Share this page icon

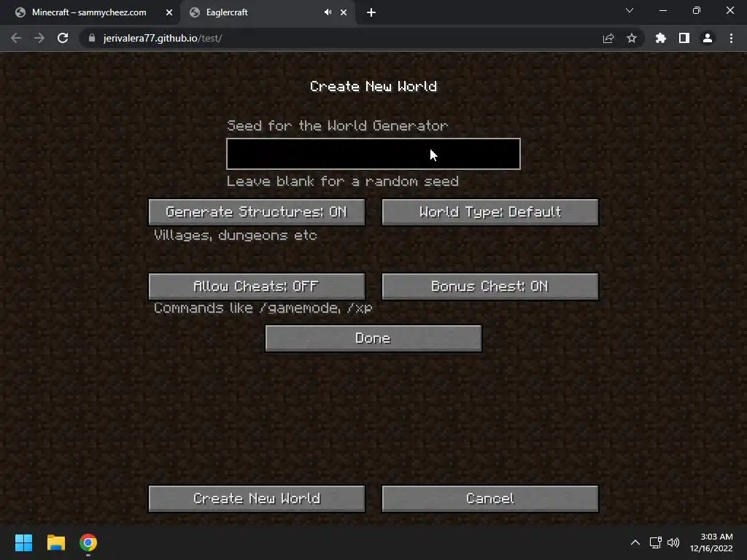(608, 38)
